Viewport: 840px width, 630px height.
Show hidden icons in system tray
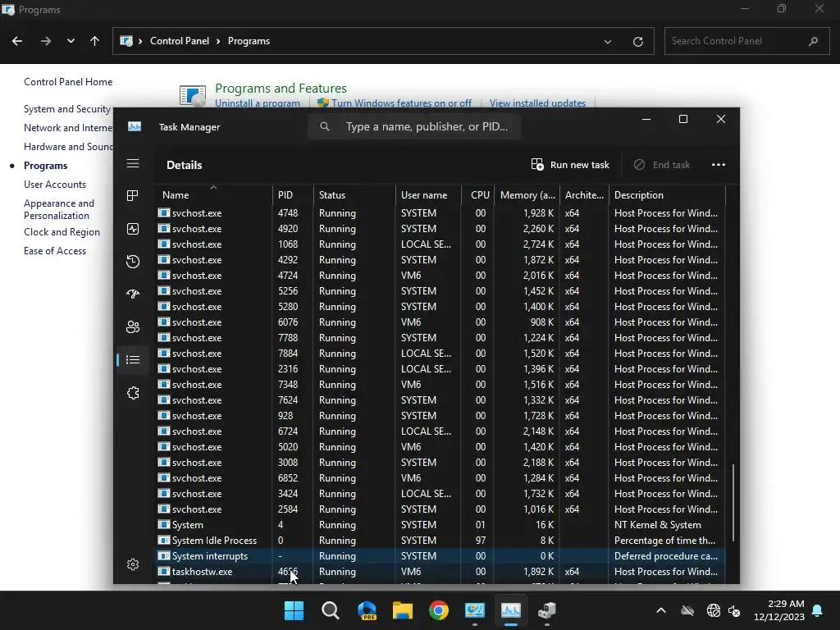tap(661, 610)
